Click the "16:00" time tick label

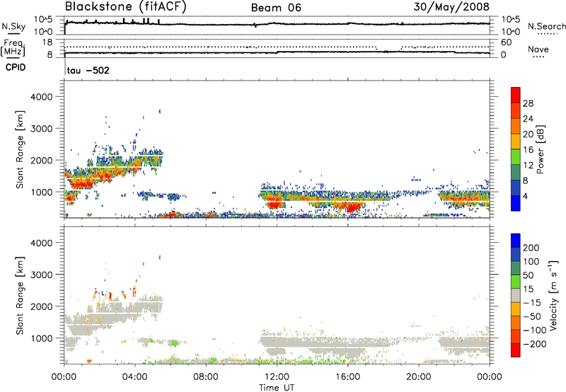tap(347, 377)
